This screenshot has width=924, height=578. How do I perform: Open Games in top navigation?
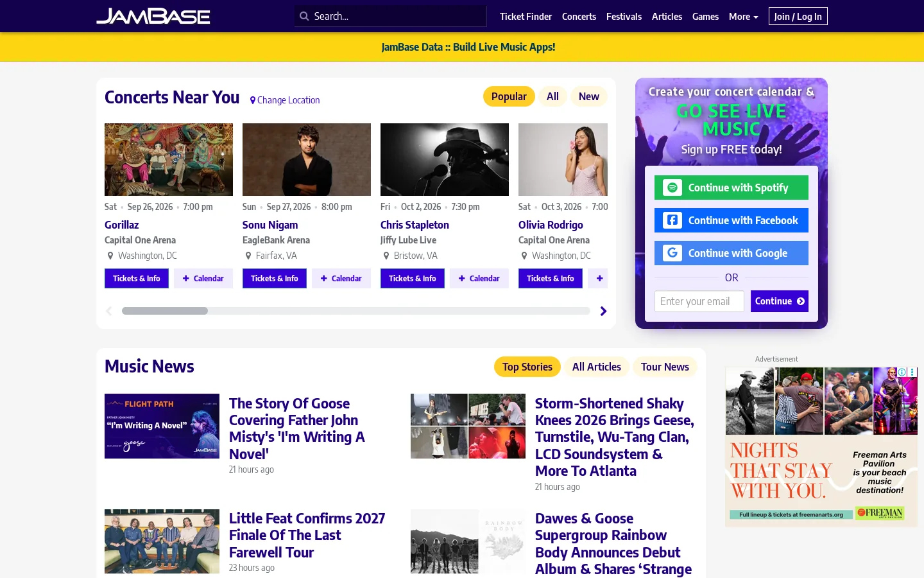(705, 17)
